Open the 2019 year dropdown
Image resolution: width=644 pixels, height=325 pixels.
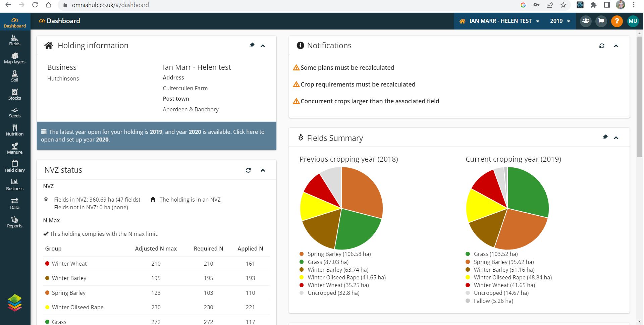pos(560,21)
